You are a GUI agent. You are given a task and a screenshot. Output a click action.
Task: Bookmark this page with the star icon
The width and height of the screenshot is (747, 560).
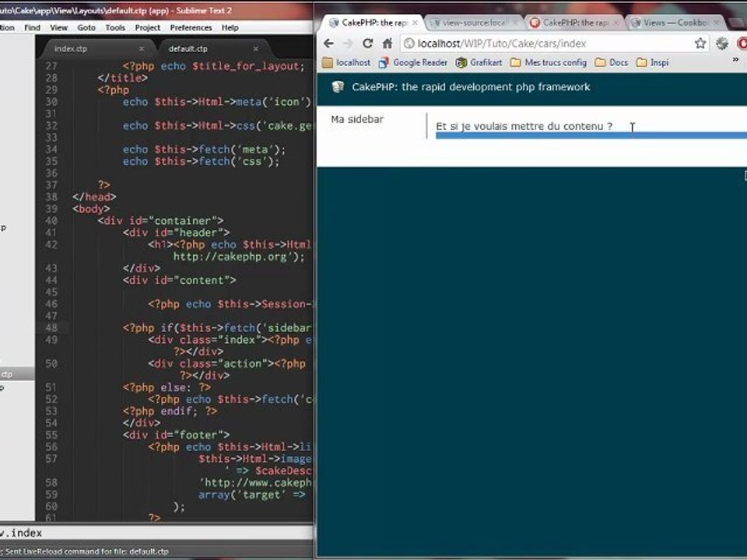click(x=700, y=44)
